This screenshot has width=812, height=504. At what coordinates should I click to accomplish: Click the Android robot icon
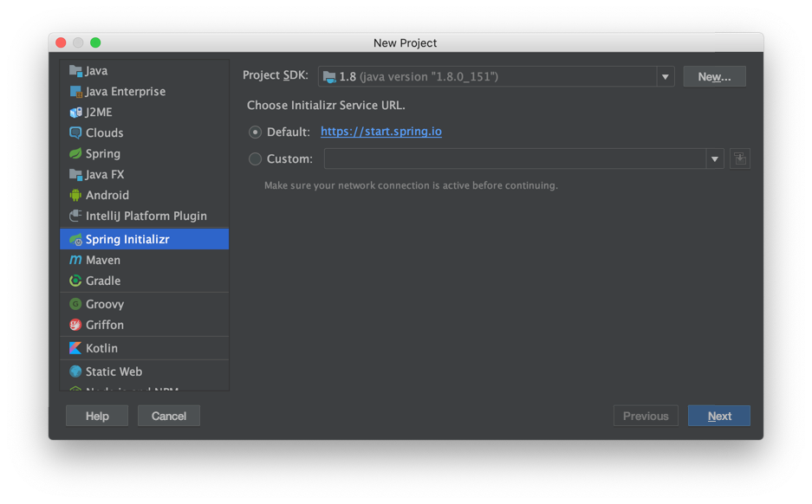(x=76, y=195)
